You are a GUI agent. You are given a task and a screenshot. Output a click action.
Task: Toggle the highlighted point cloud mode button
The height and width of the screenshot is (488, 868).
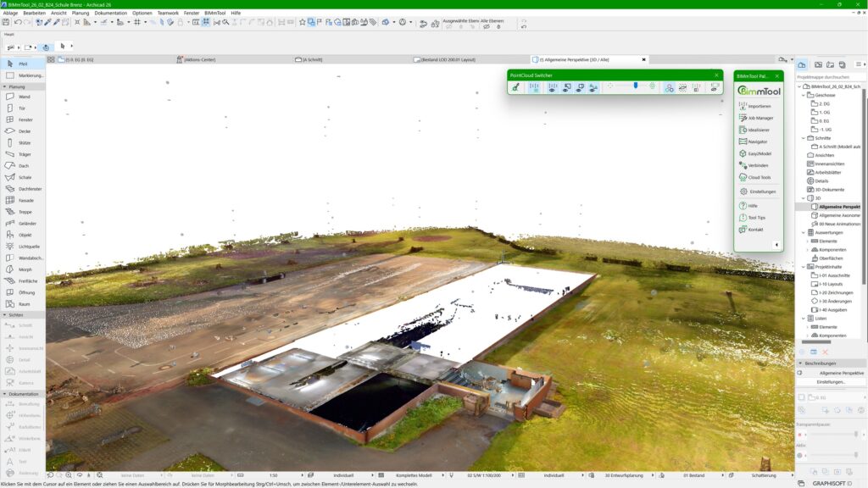click(535, 88)
